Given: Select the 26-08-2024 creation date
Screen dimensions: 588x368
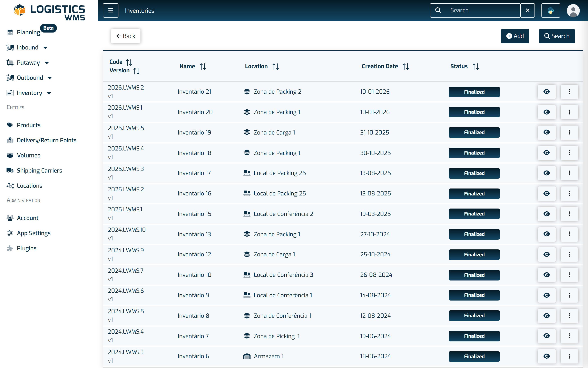Looking at the screenshot, I should (x=376, y=275).
